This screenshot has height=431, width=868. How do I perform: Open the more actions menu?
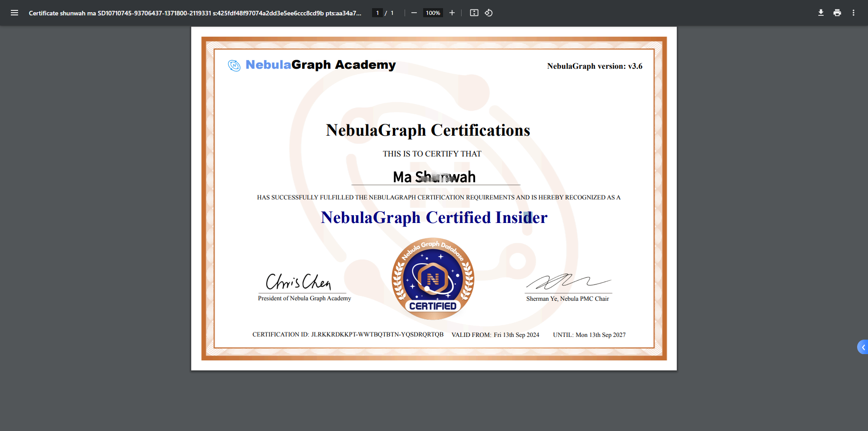click(x=854, y=13)
